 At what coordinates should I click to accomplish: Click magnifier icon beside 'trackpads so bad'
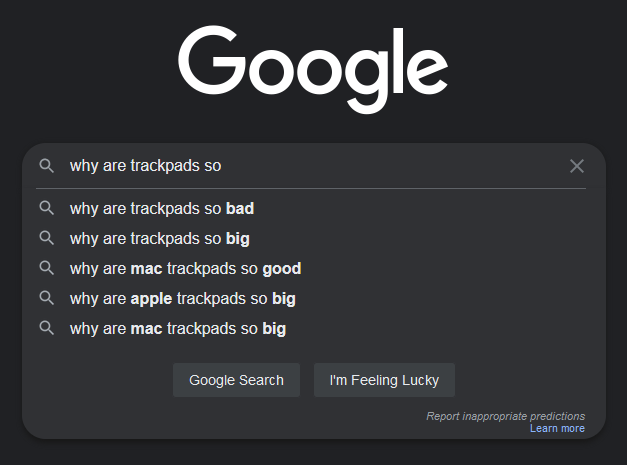pos(47,208)
